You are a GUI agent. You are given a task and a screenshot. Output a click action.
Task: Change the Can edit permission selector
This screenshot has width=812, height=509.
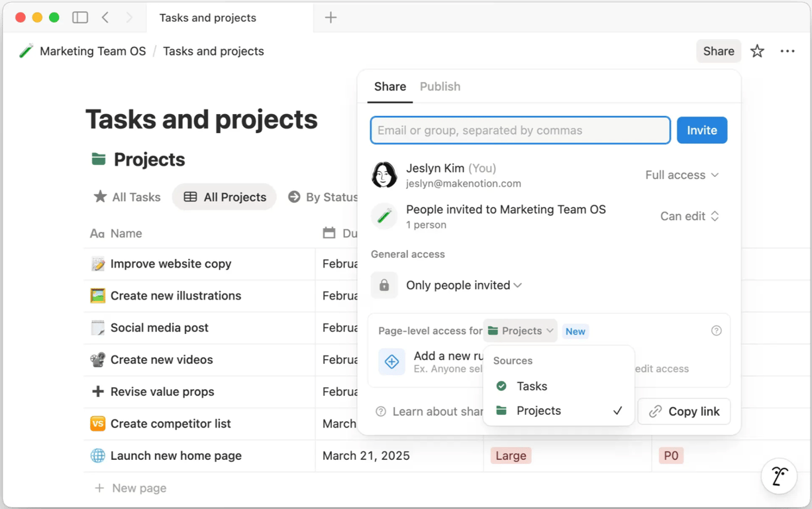(x=689, y=216)
